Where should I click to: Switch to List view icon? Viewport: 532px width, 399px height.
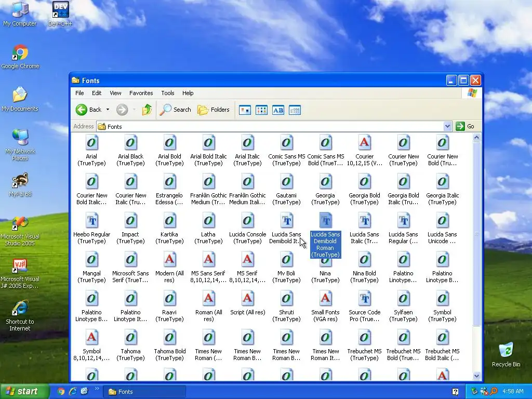[261, 110]
